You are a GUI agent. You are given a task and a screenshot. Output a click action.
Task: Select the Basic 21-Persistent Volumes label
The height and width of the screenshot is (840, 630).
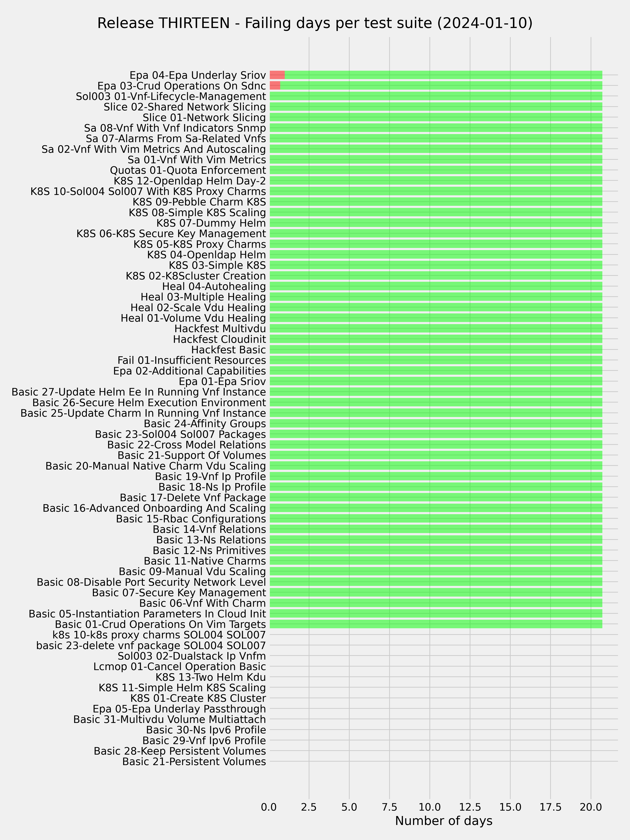194,761
